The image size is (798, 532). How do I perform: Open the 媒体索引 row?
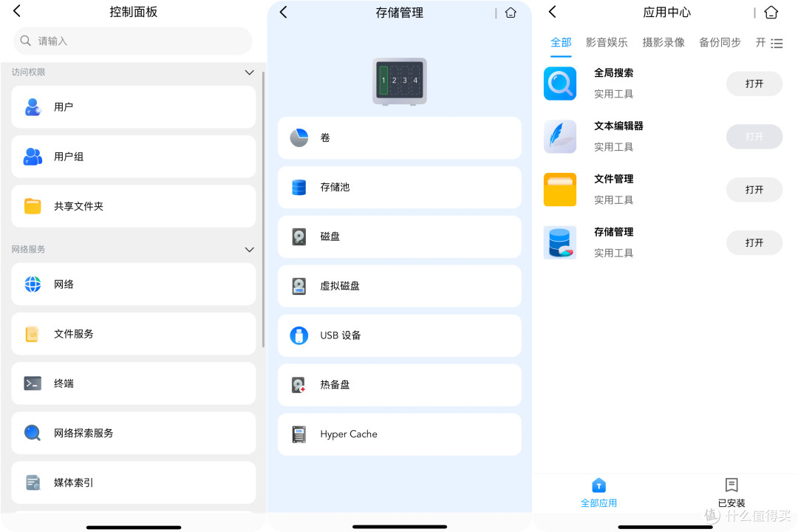click(x=133, y=482)
